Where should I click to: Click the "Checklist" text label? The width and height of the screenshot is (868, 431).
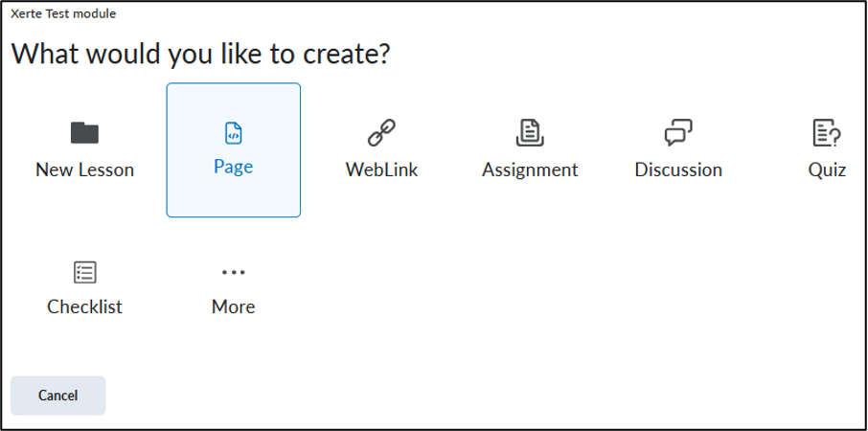coord(84,306)
